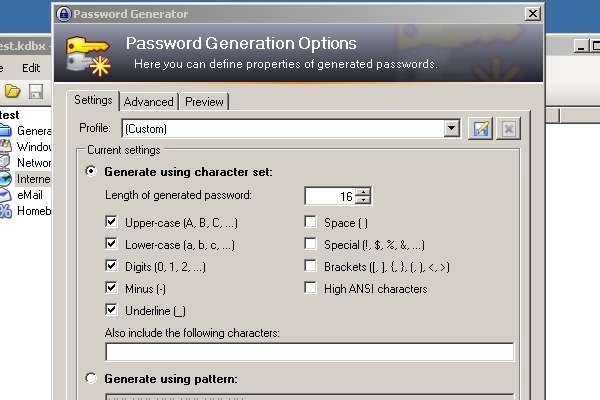Click the save profile icon button
The width and height of the screenshot is (600, 400).
(x=480, y=129)
